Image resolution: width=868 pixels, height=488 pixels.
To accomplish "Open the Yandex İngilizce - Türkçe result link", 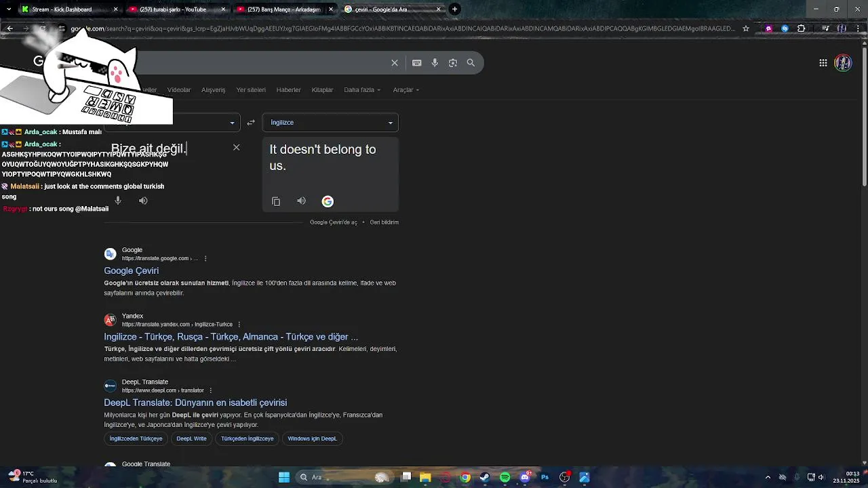I will (231, 337).
